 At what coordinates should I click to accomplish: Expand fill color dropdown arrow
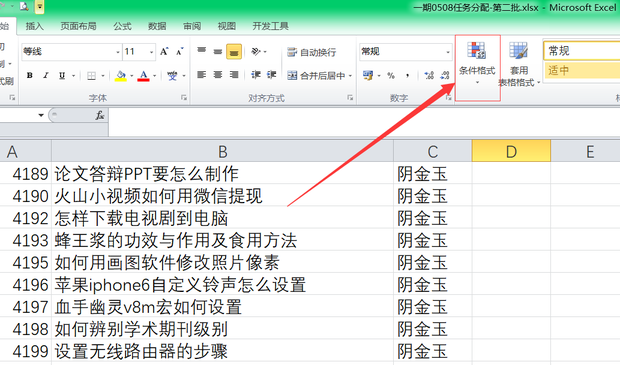[132, 76]
